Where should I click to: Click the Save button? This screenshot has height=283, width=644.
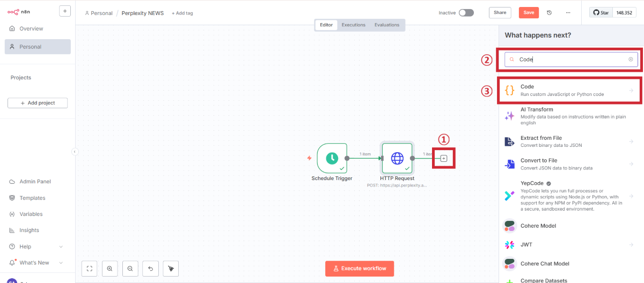point(529,12)
